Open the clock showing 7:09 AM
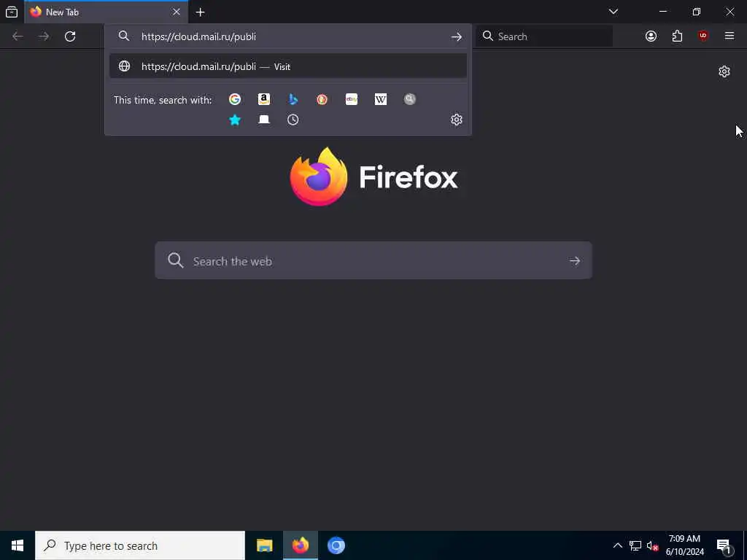 click(684, 545)
